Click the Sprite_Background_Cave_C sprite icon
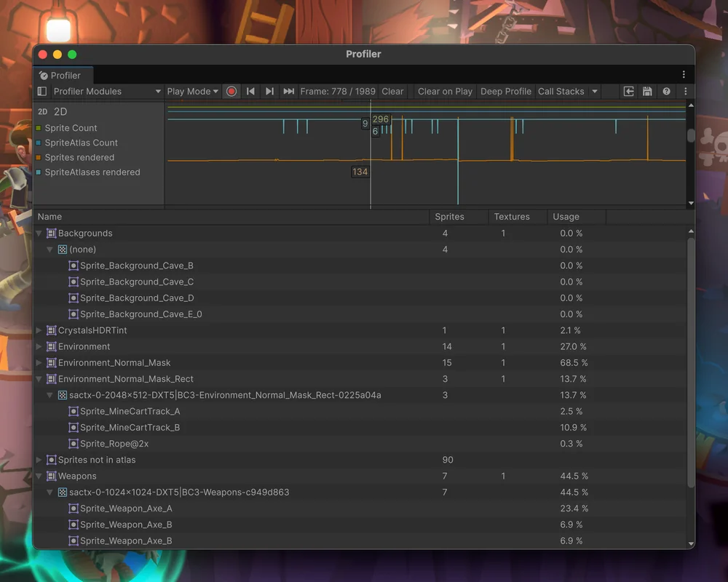 [74, 282]
